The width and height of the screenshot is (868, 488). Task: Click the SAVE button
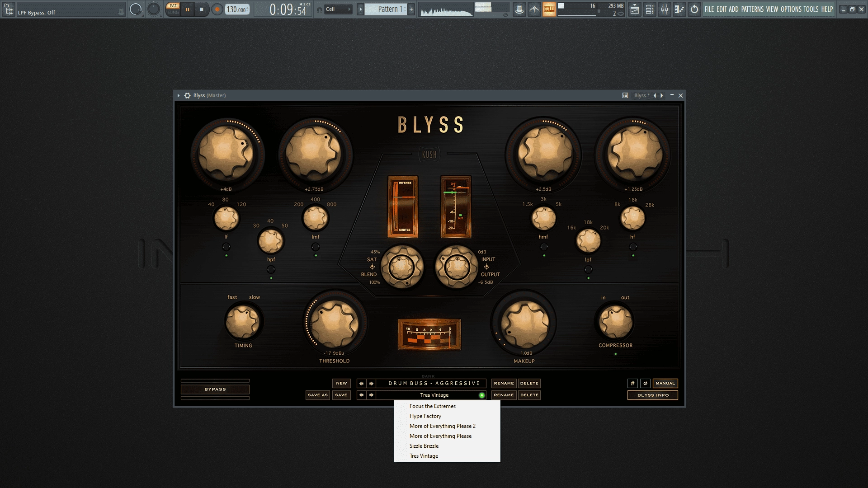(x=341, y=395)
